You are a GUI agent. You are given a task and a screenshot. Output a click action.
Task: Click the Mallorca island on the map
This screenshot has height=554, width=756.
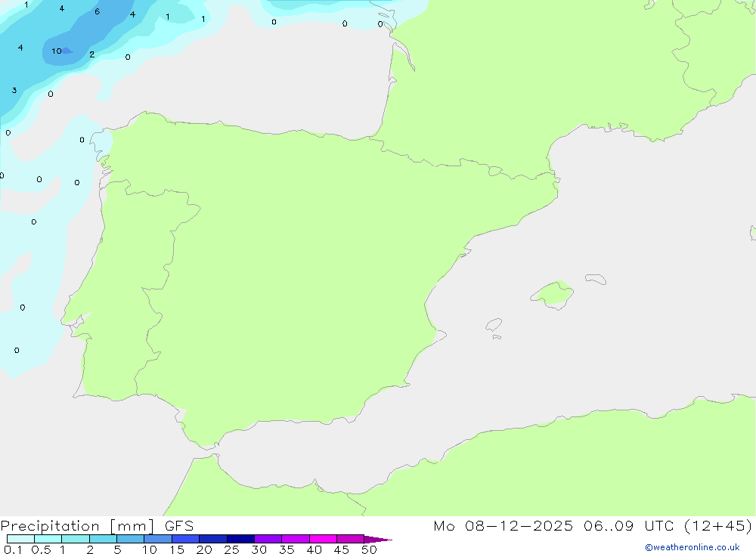coord(553,295)
